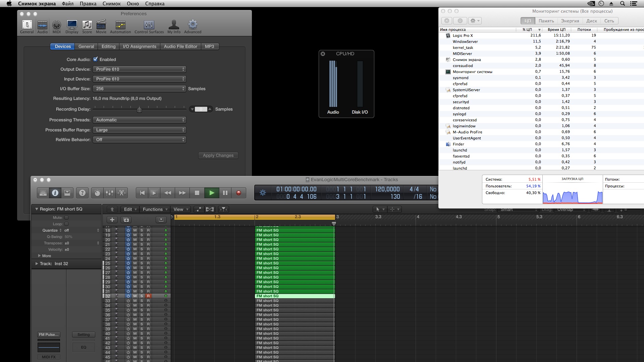Toggle the Region Mute checkbox
The width and height of the screenshot is (644, 362).
(x=66, y=218)
